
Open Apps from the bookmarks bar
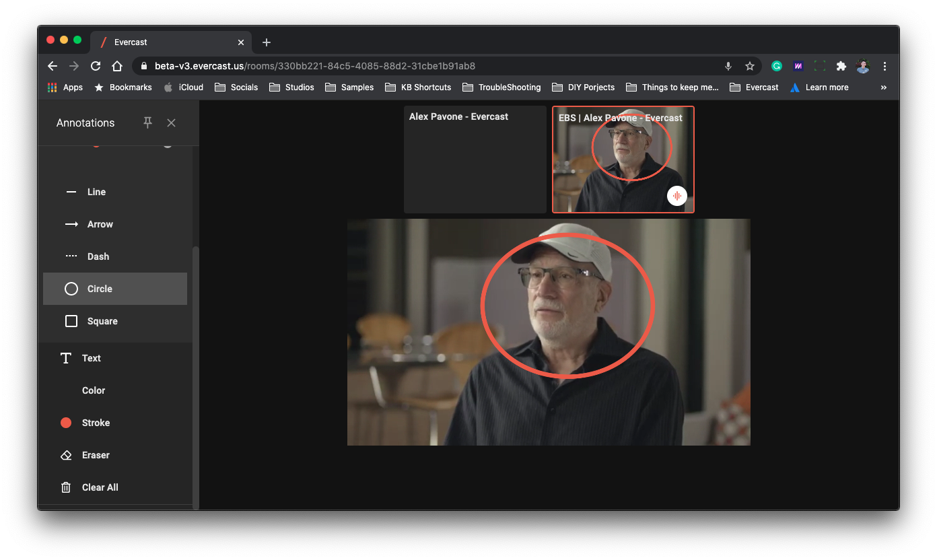65,87
